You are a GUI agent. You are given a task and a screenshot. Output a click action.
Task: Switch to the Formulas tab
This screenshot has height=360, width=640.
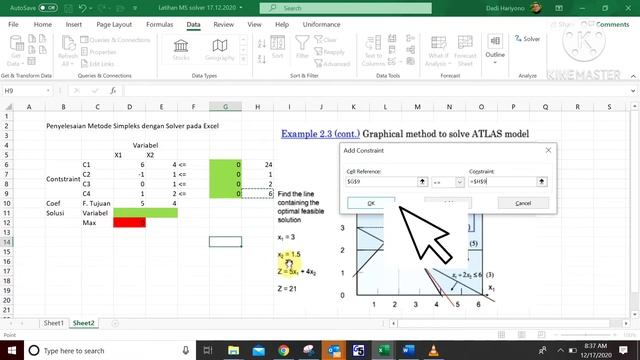coord(160,24)
